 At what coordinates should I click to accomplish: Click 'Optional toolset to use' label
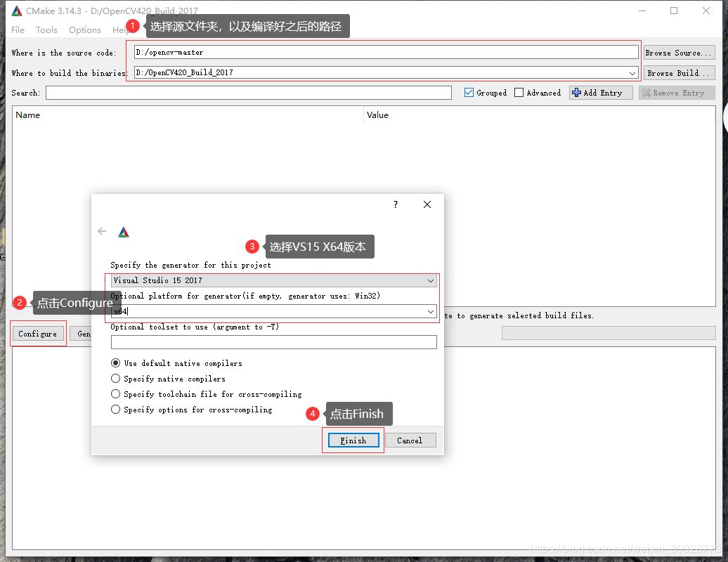click(x=195, y=327)
